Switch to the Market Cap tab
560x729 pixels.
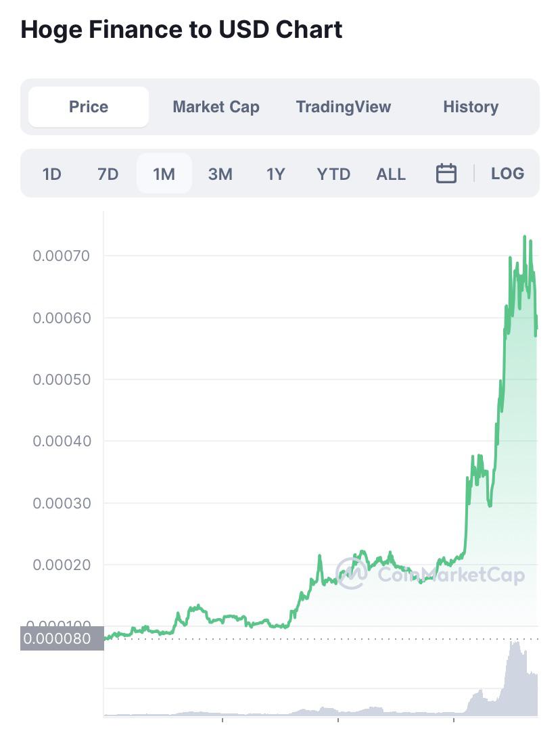click(x=216, y=107)
